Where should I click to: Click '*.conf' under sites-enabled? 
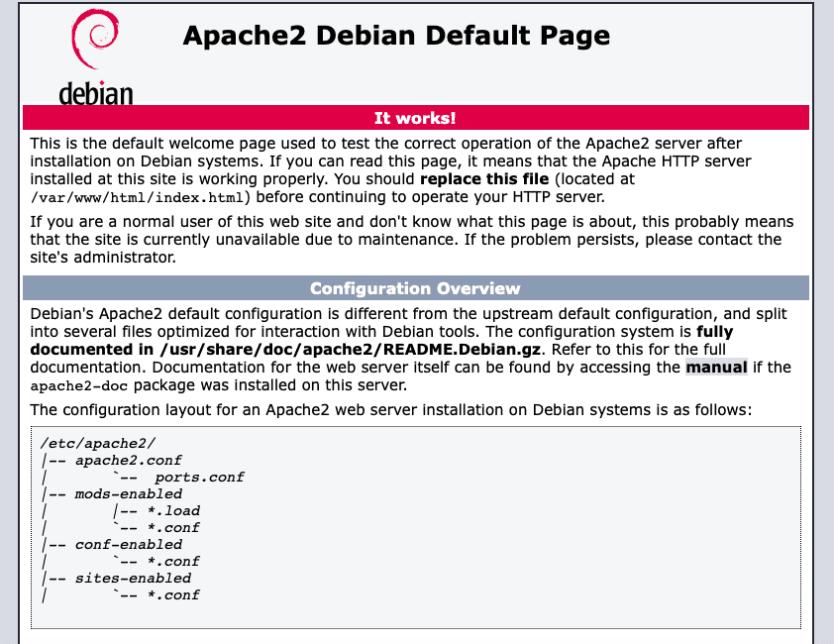tap(173, 595)
